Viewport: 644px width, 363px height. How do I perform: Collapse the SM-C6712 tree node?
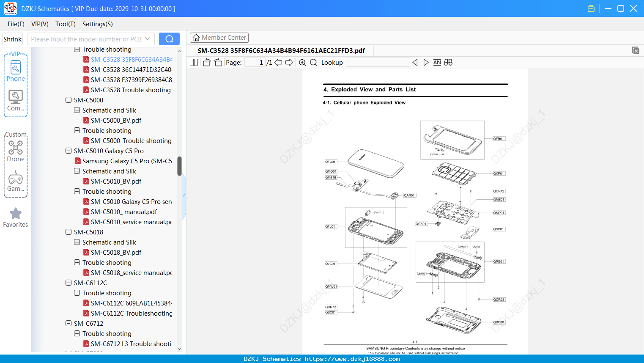[x=69, y=324]
